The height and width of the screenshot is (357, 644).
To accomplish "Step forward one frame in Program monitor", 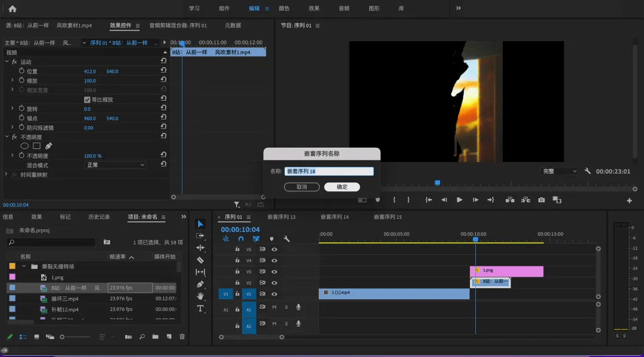I will (475, 200).
